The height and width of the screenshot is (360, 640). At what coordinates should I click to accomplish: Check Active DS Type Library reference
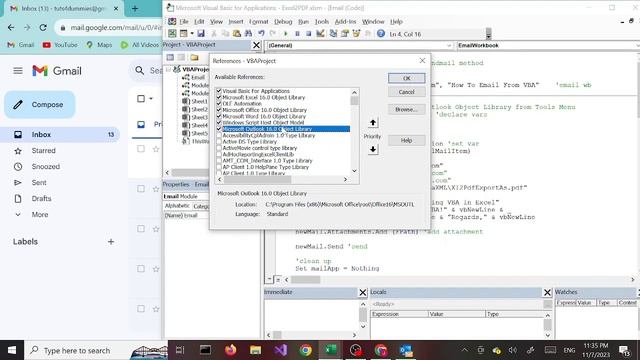click(x=219, y=142)
